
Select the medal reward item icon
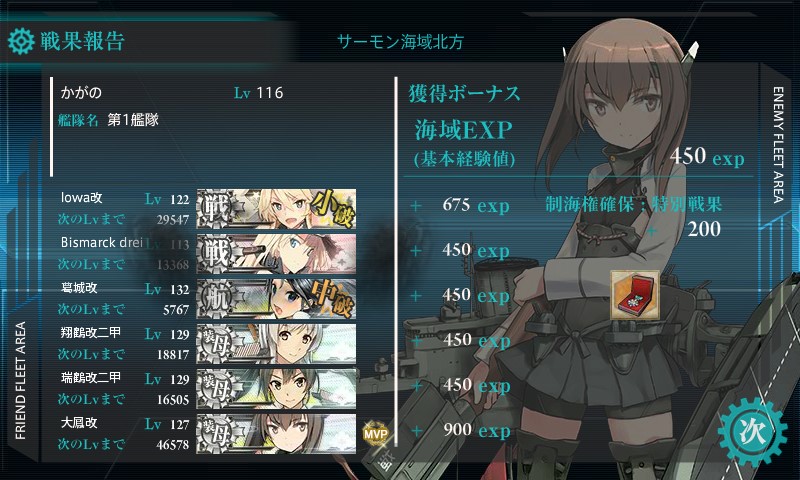point(635,295)
